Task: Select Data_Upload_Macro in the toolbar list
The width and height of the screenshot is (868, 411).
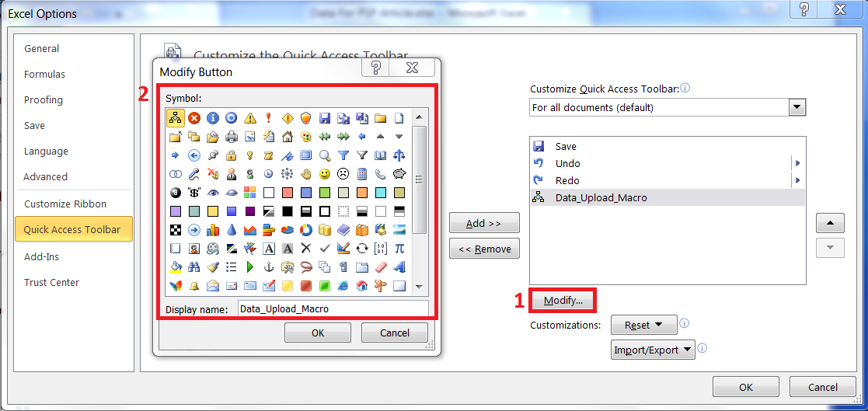Action: click(667, 197)
